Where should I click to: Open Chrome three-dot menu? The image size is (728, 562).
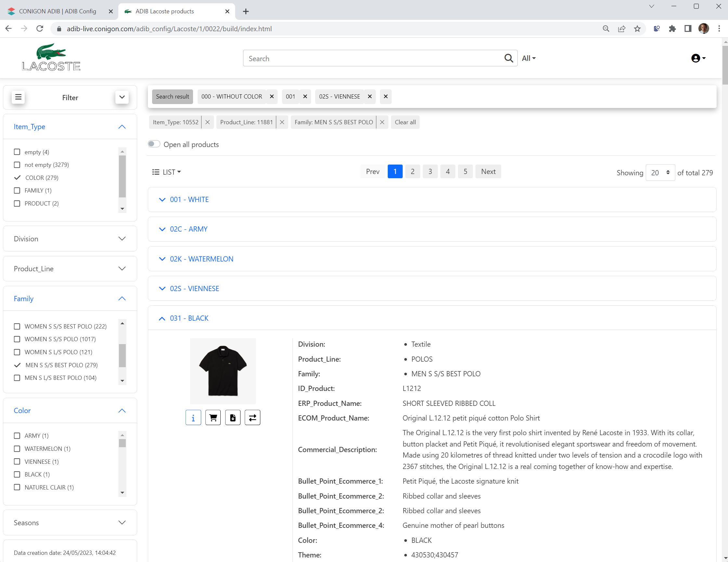[x=719, y=29]
